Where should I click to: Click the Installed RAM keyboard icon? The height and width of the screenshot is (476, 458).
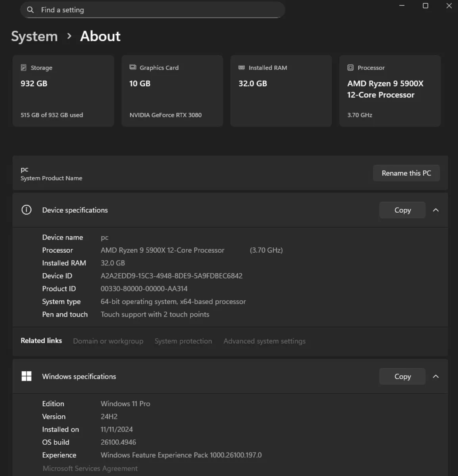pyautogui.click(x=241, y=67)
